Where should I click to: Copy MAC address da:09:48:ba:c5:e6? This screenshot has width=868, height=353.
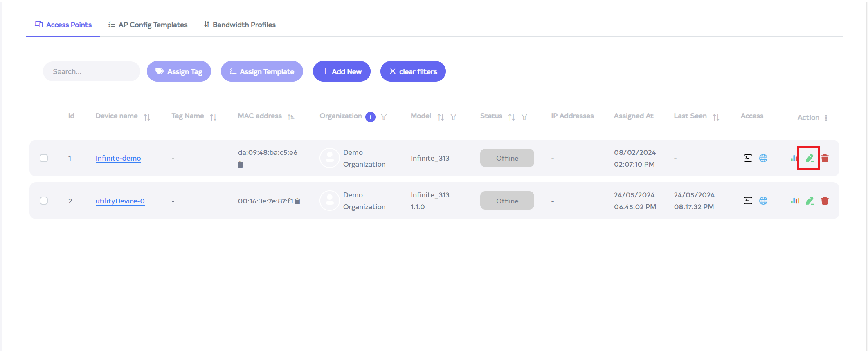tap(240, 164)
